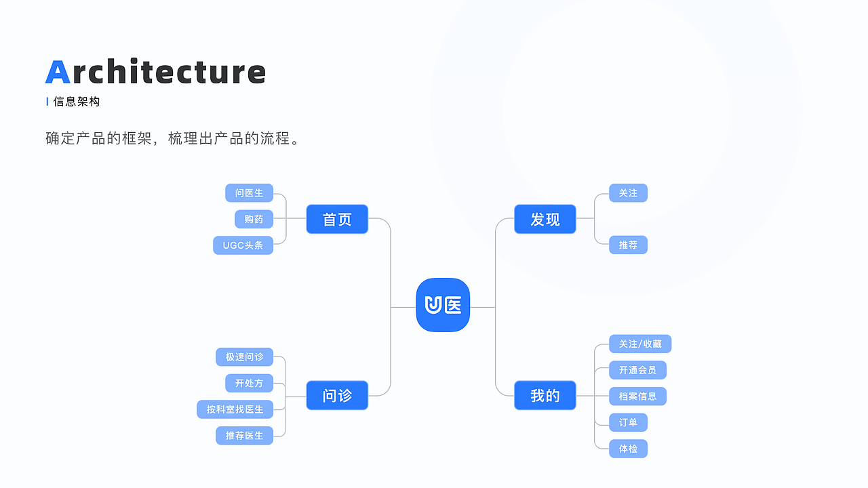Click the 体检 sub-node

[x=629, y=449]
